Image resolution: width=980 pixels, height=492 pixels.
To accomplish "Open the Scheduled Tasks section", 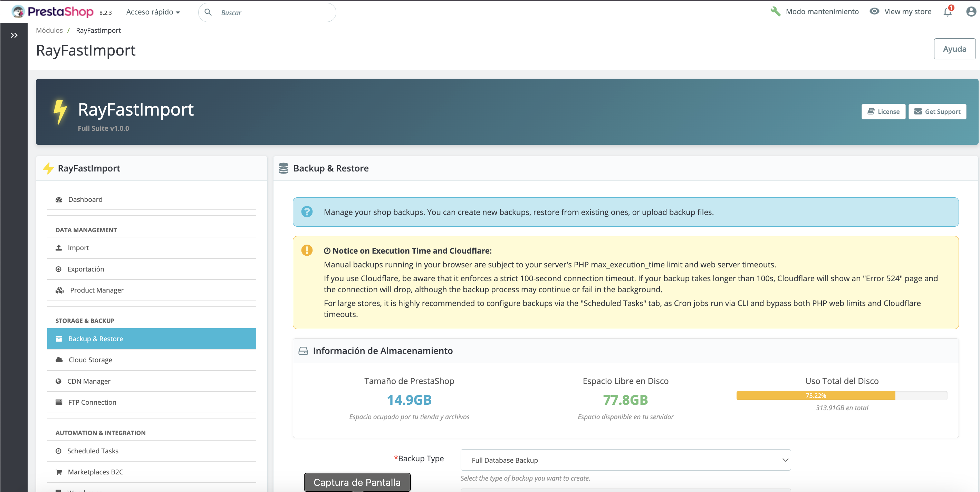I will [x=93, y=451].
